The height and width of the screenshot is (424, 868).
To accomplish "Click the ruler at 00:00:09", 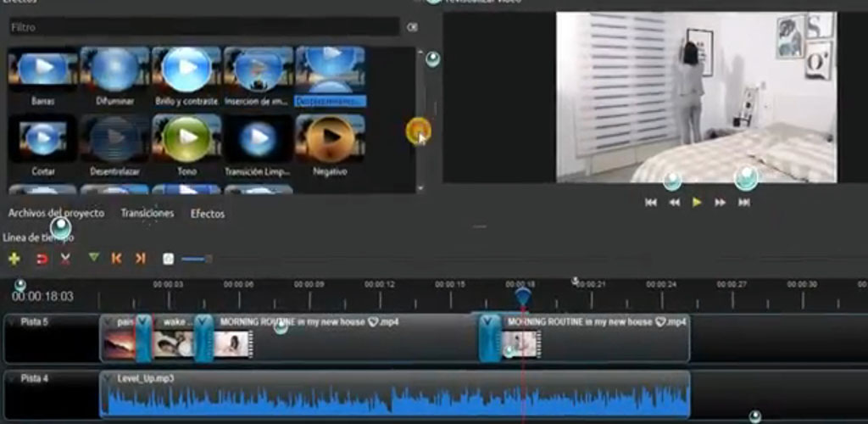I will point(309,285).
